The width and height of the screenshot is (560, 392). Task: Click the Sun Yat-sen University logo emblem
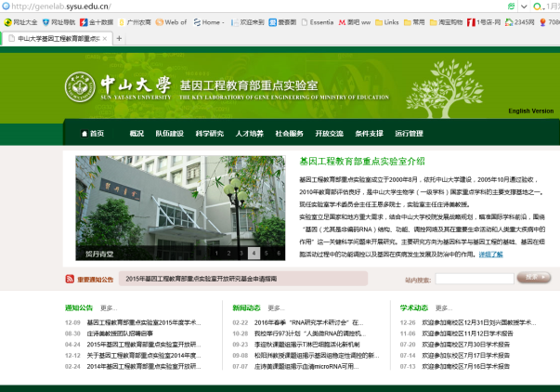77,89
